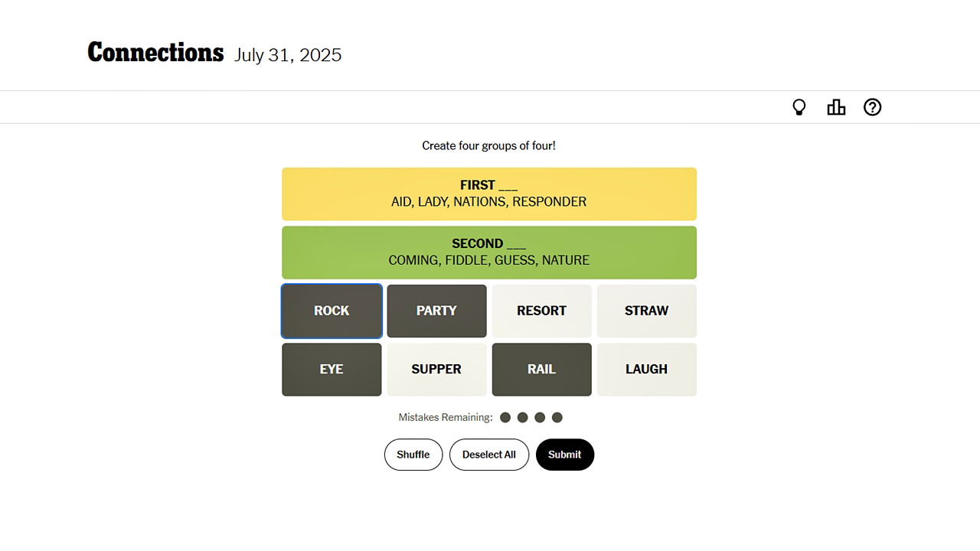Deselect the RAIL tile
The width and height of the screenshot is (980, 551).
[541, 369]
